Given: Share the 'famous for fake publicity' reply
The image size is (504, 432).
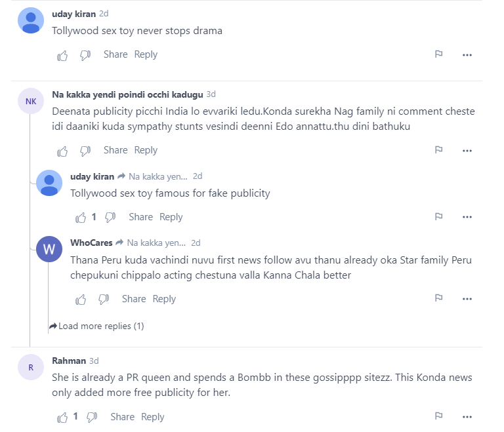Looking at the screenshot, I should (x=141, y=217).
